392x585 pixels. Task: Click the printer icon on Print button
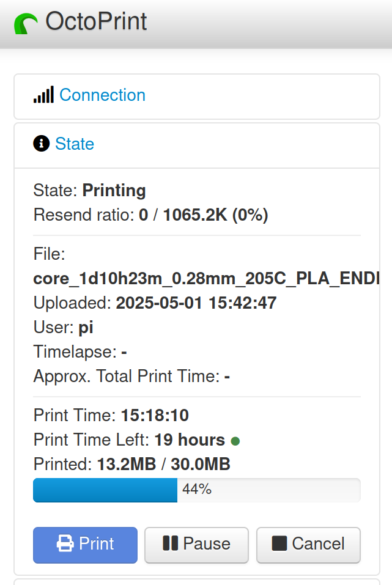pyautogui.click(x=65, y=543)
